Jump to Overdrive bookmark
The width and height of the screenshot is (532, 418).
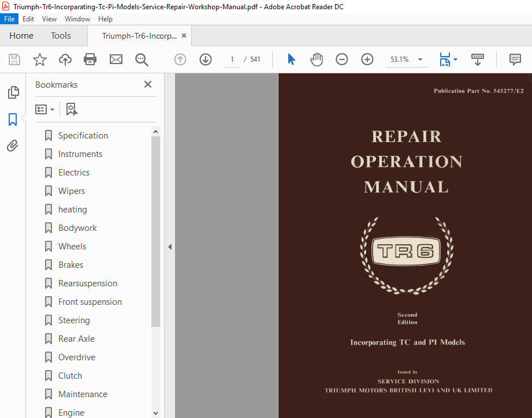[x=77, y=357]
